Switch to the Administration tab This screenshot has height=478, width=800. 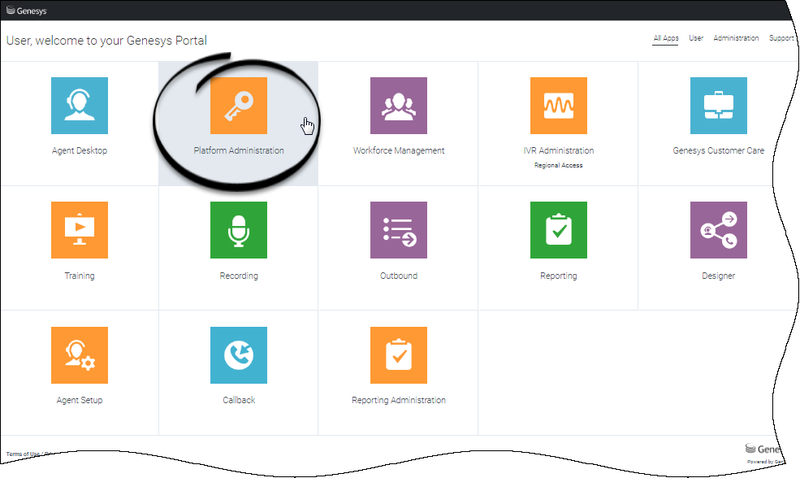736,38
